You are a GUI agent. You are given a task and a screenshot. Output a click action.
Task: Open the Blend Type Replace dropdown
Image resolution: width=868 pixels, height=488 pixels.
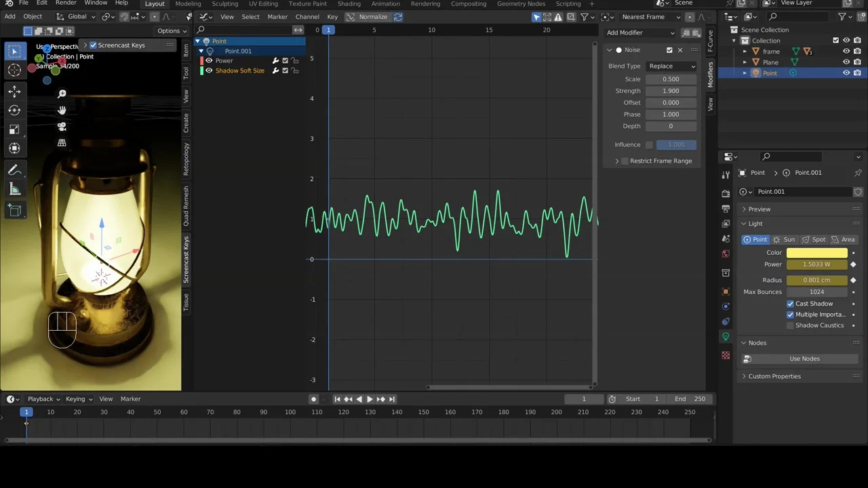671,66
